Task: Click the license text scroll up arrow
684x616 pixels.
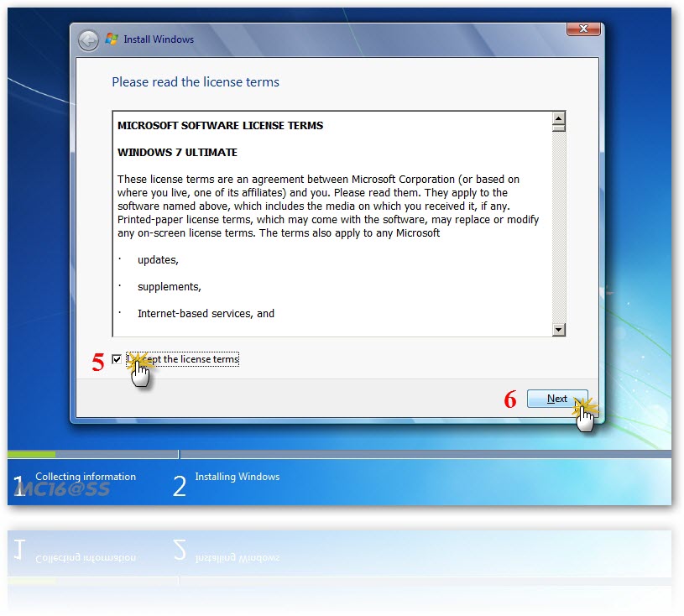Action: (x=558, y=117)
